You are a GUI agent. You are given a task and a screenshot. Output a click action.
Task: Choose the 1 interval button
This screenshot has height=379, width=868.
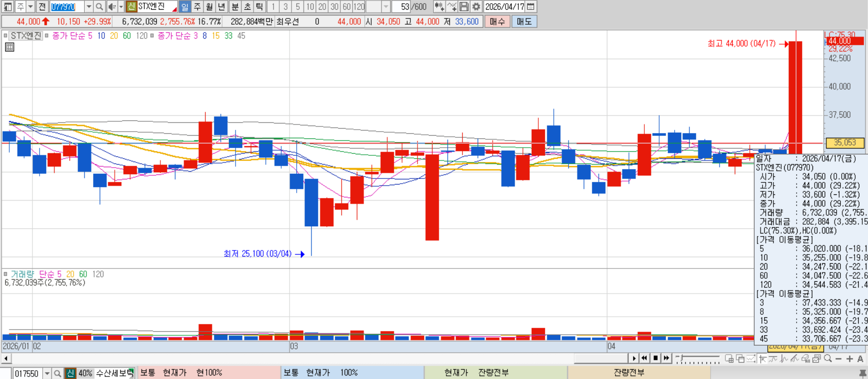273,7
